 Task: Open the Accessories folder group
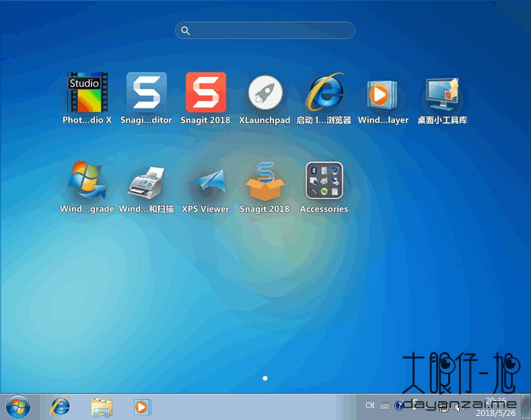click(x=324, y=180)
